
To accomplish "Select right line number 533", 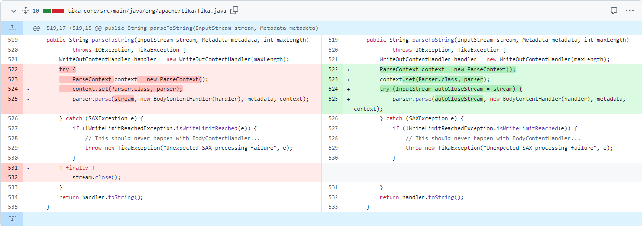I will [x=333, y=207].
